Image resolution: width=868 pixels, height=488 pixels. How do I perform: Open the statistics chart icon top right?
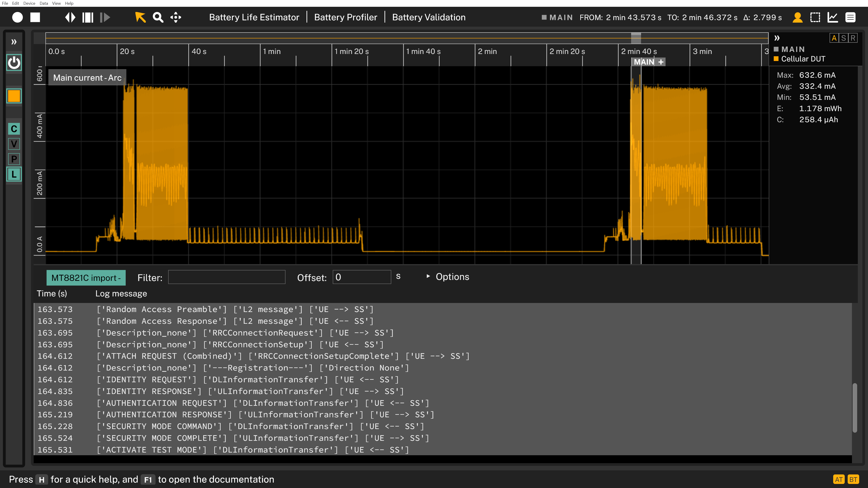833,17
